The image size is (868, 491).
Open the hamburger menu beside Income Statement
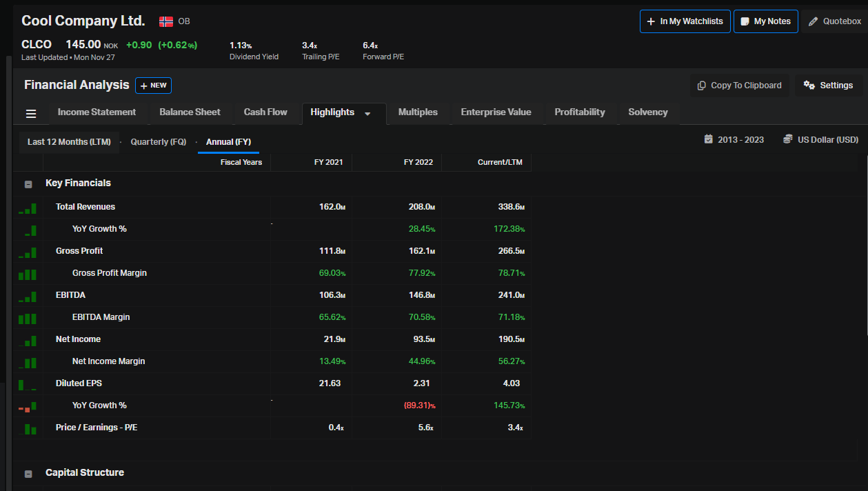(31, 114)
